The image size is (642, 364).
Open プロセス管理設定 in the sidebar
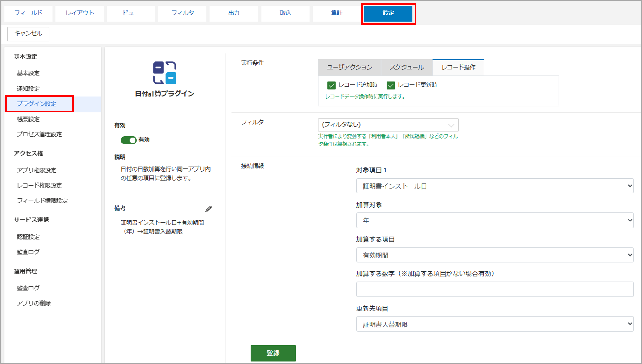39,134
